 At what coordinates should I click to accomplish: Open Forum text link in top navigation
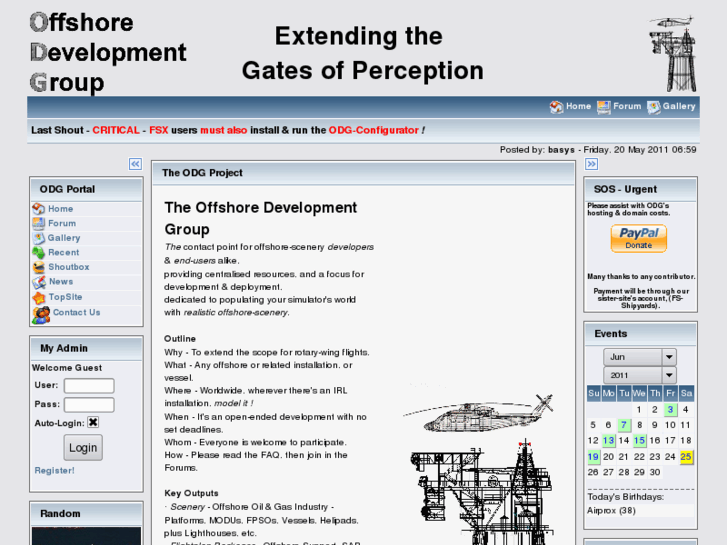[x=627, y=106]
